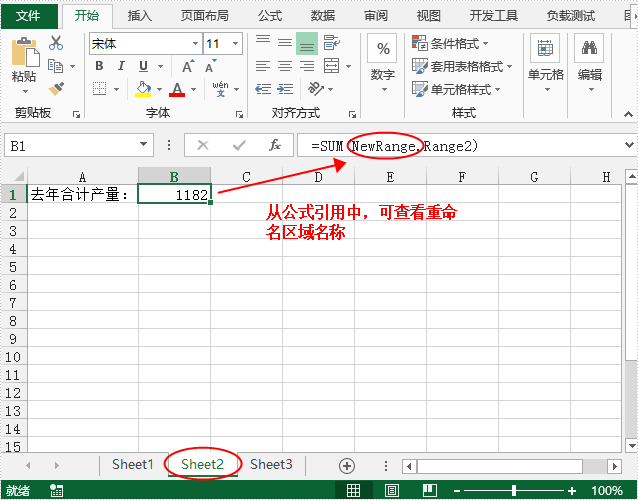Expand the Name Box dropdown arrow
This screenshot has height=500, width=638.
point(143,144)
